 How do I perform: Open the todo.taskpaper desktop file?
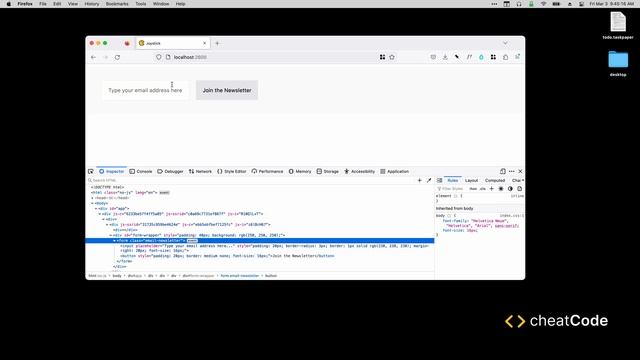(618, 26)
